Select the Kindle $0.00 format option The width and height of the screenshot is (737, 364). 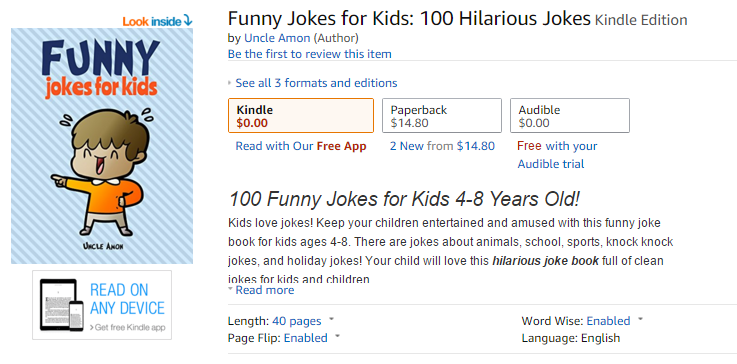coord(301,116)
